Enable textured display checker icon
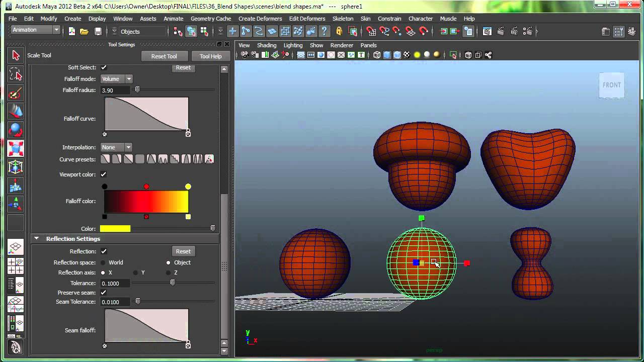 click(407, 55)
